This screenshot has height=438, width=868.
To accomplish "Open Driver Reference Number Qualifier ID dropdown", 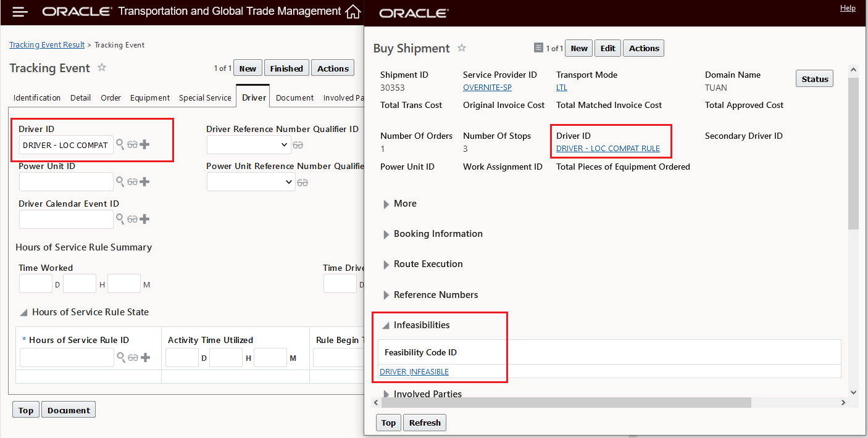I will tap(248, 144).
